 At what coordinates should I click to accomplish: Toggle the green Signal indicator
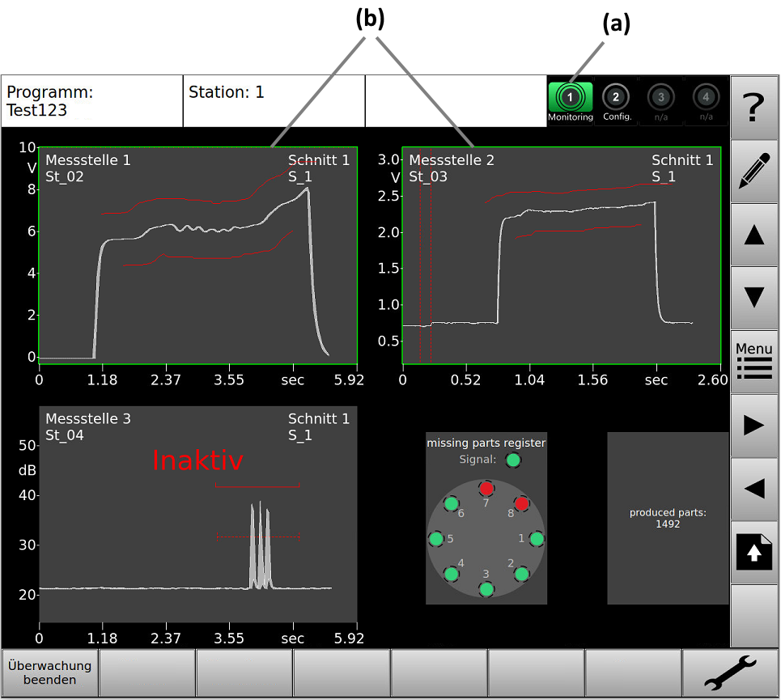point(513,460)
